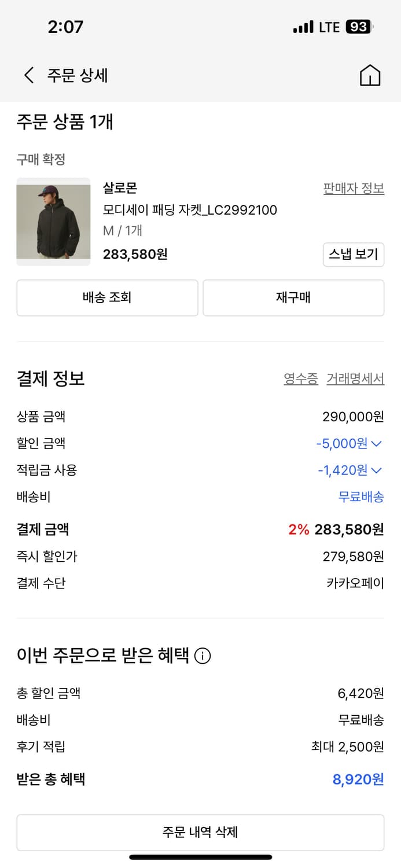401x868 pixels.
Task: Tap 주문 내역 삭제 at the bottom
Action: pyautogui.click(x=200, y=832)
